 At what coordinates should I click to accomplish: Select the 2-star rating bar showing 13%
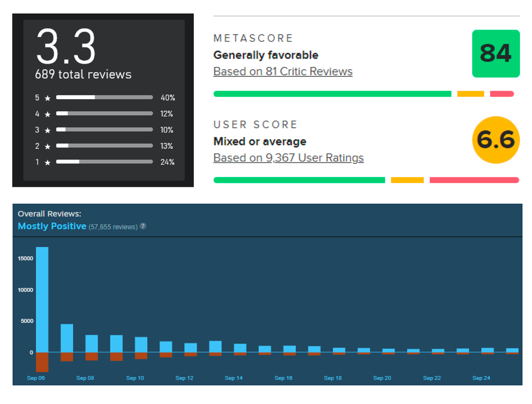pyautogui.click(x=104, y=146)
